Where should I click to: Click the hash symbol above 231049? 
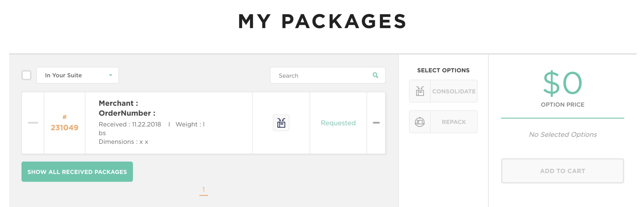tap(64, 117)
